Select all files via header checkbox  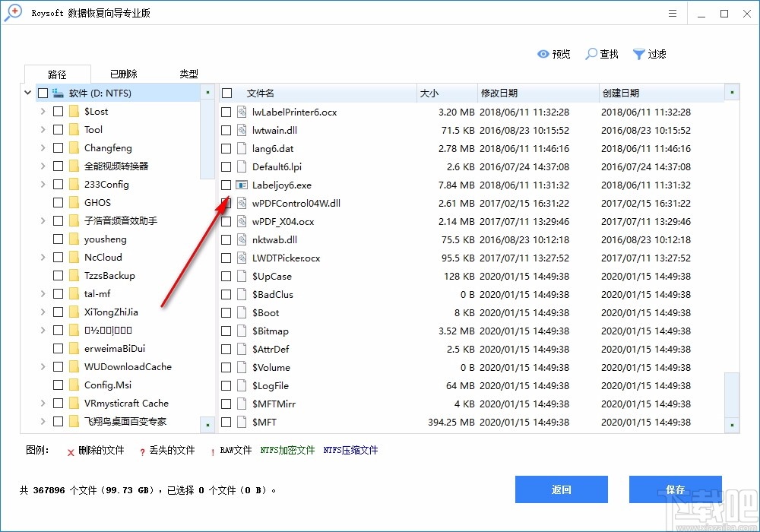pyautogui.click(x=226, y=93)
